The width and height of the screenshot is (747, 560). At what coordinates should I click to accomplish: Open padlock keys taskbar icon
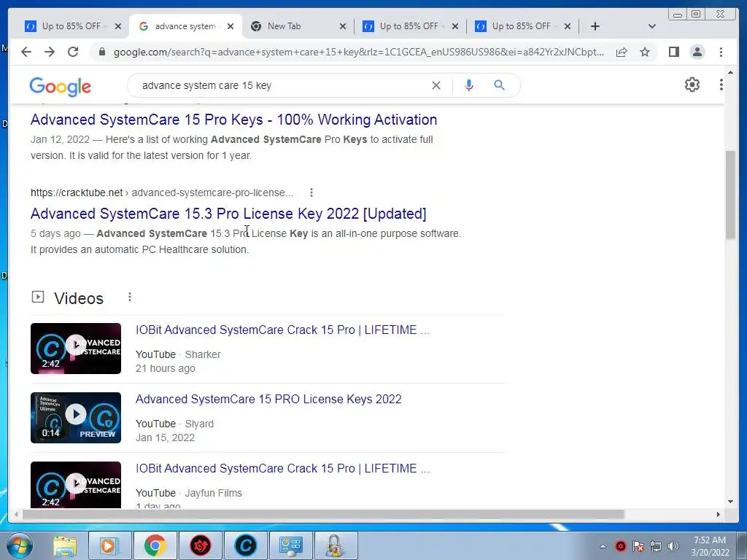pyautogui.click(x=336, y=545)
